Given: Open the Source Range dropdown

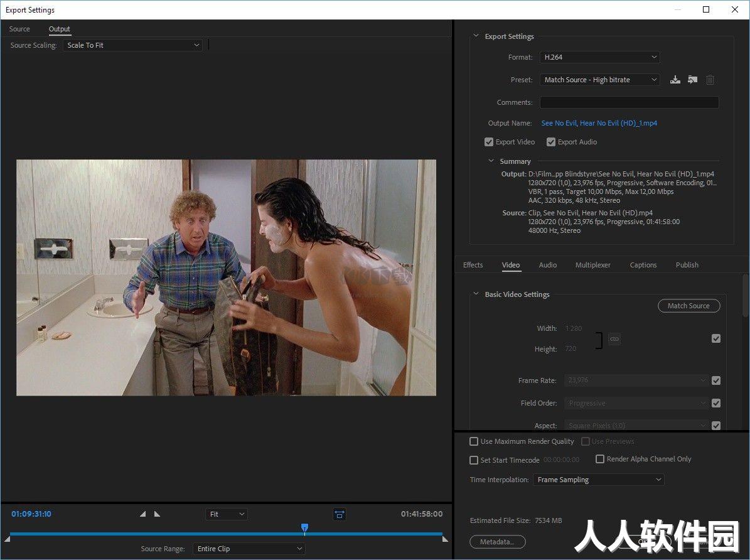Looking at the screenshot, I should click(x=249, y=549).
